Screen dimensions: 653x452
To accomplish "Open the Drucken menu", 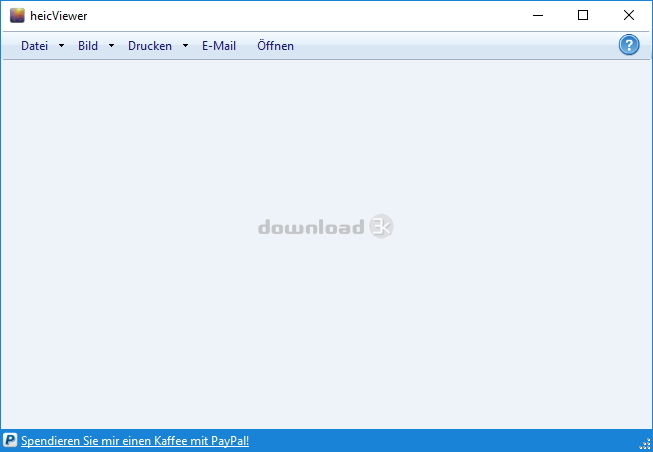I will coord(150,46).
